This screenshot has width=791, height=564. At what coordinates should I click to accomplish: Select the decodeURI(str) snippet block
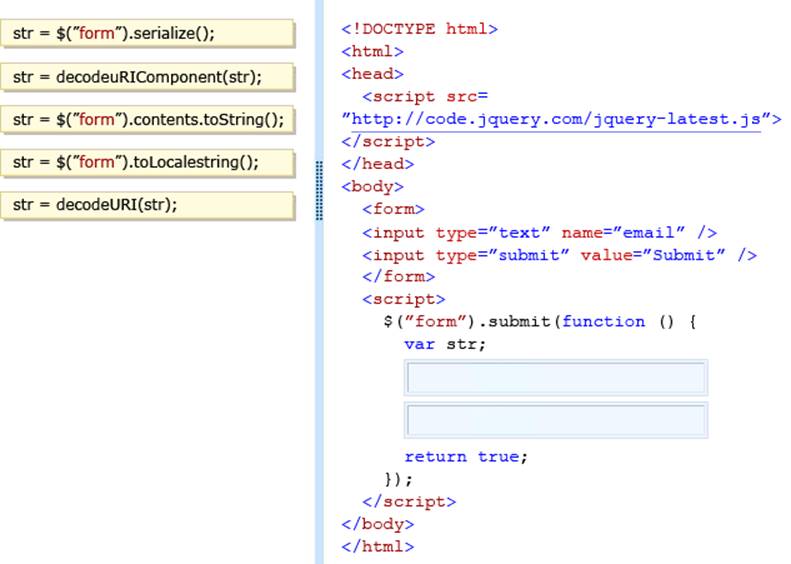(147, 205)
